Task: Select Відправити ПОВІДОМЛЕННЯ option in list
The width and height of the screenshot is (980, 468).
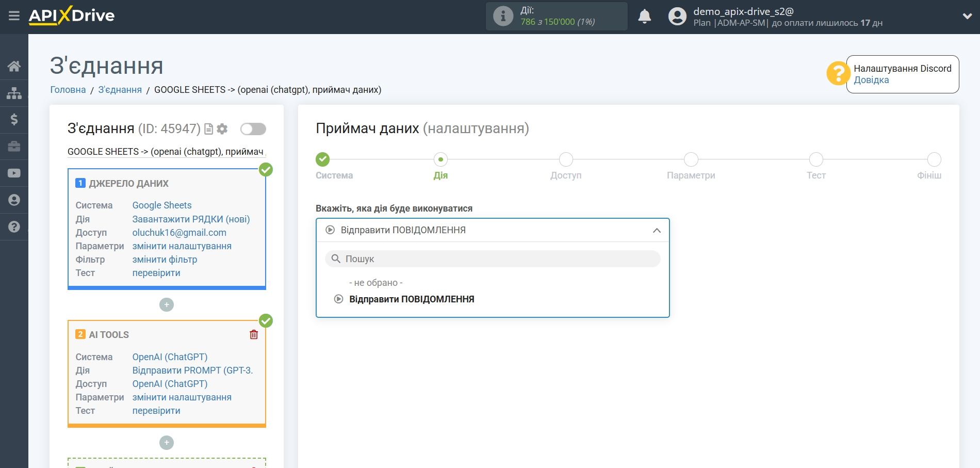Action: tap(412, 299)
